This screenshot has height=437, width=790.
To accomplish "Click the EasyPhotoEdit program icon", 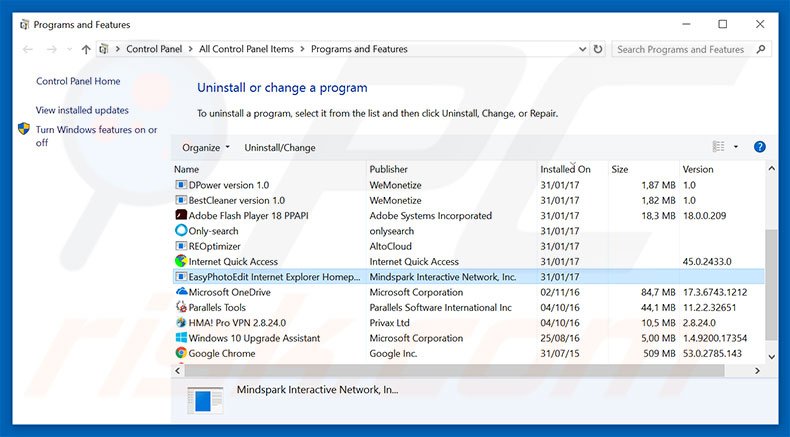I will point(181,277).
